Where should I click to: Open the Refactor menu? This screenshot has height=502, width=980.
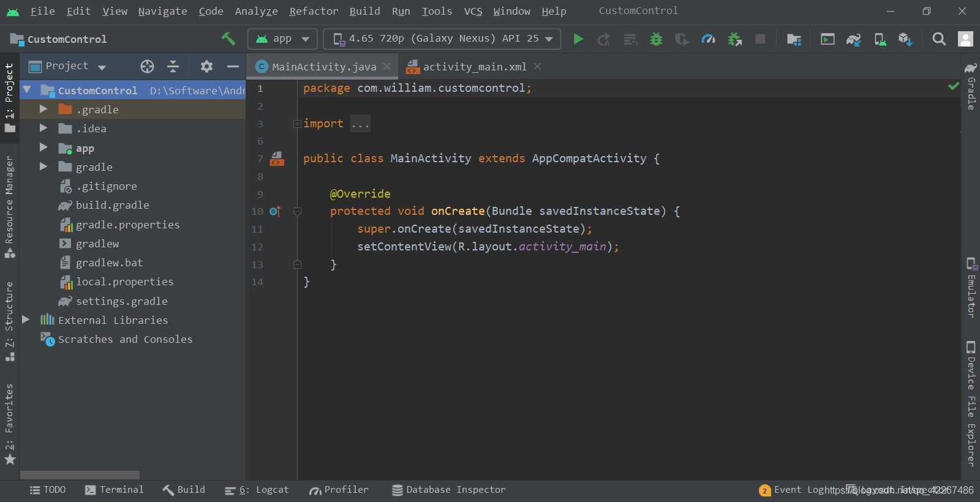click(314, 11)
